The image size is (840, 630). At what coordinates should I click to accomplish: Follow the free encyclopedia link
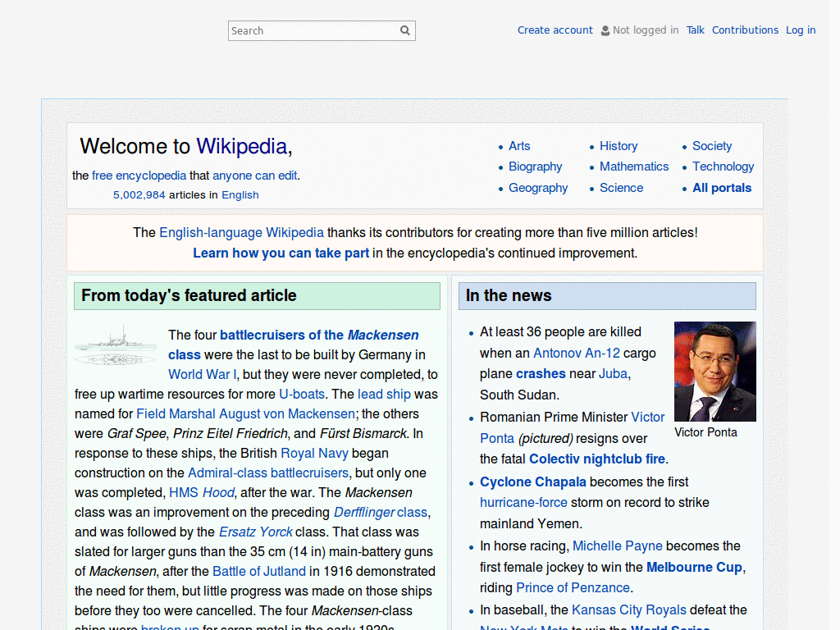[x=139, y=176]
